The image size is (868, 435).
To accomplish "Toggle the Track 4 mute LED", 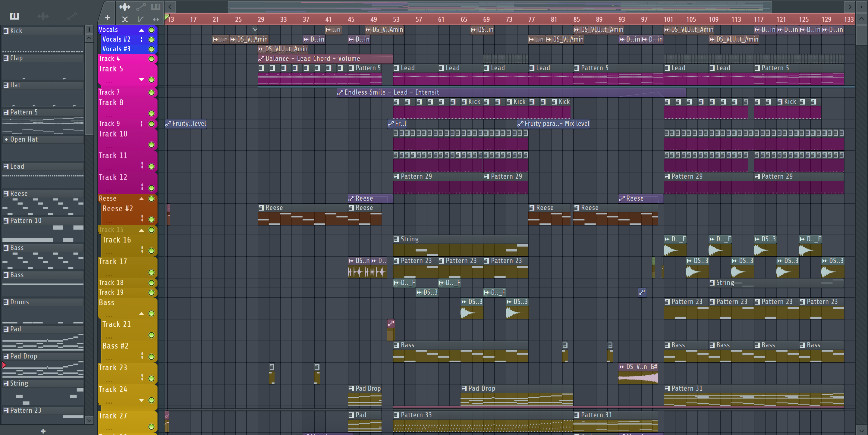I will pos(151,59).
